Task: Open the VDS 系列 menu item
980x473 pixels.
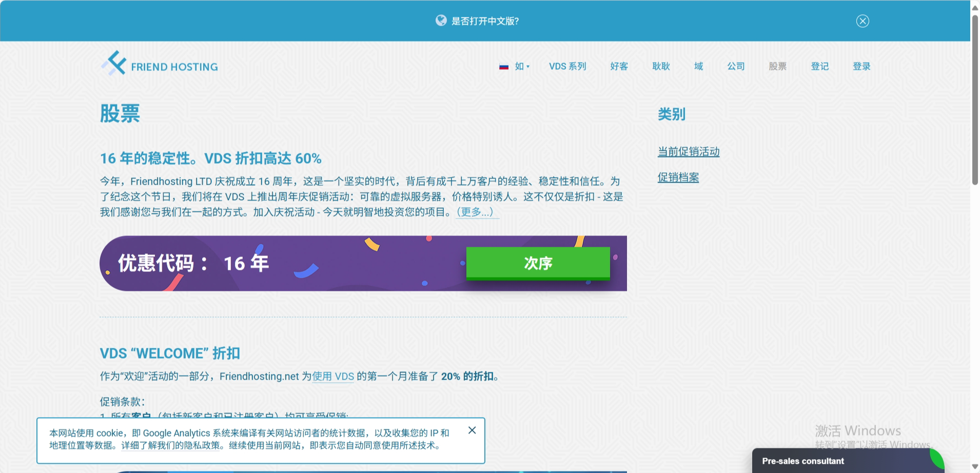Action: point(567,66)
